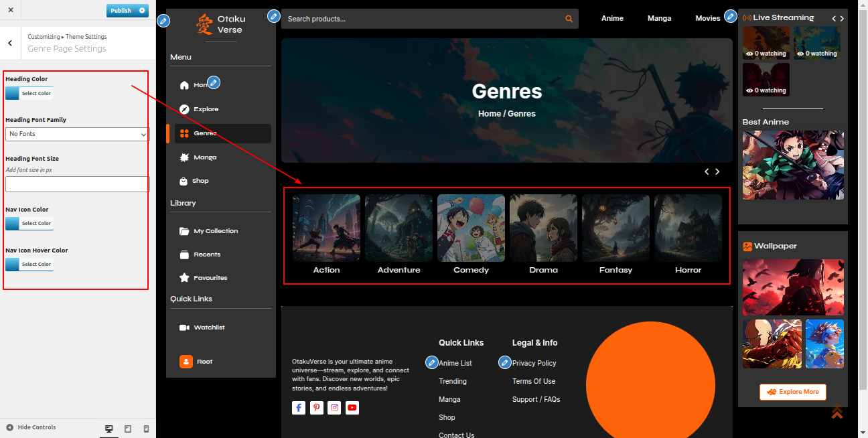Click the Heading Font Size input field
Image resolution: width=868 pixels, height=438 pixels.
click(77, 184)
